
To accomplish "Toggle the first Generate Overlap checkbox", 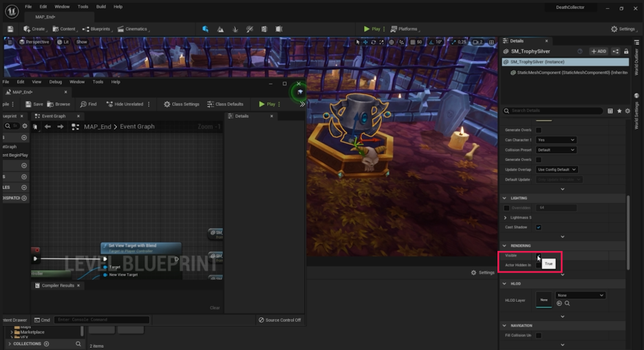I will (539, 130).
